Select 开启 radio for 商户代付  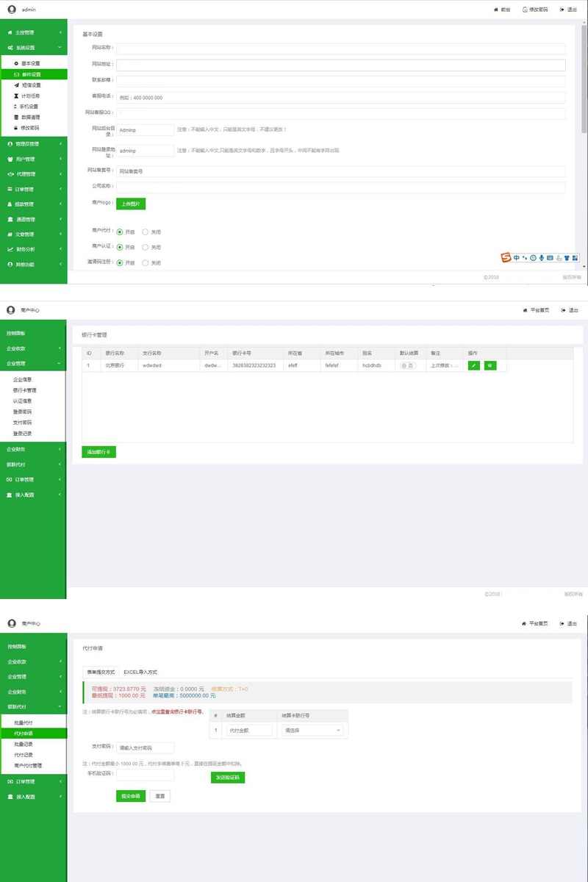coord(120,232)
